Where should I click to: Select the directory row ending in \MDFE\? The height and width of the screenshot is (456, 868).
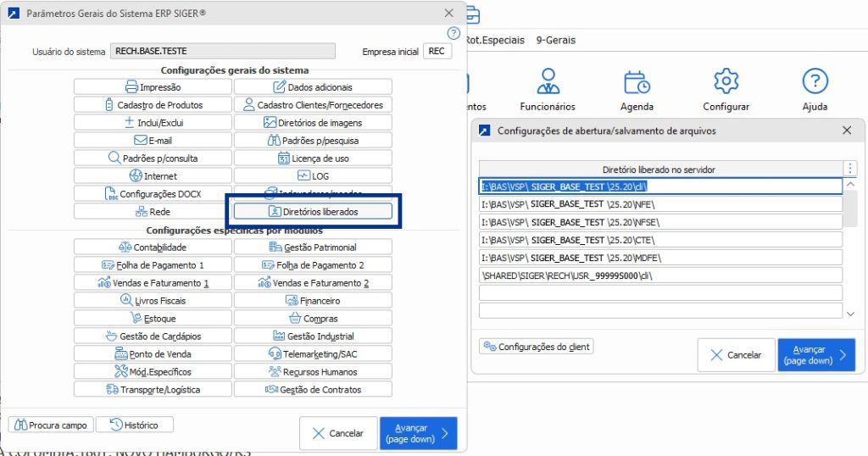pos(660,258)
